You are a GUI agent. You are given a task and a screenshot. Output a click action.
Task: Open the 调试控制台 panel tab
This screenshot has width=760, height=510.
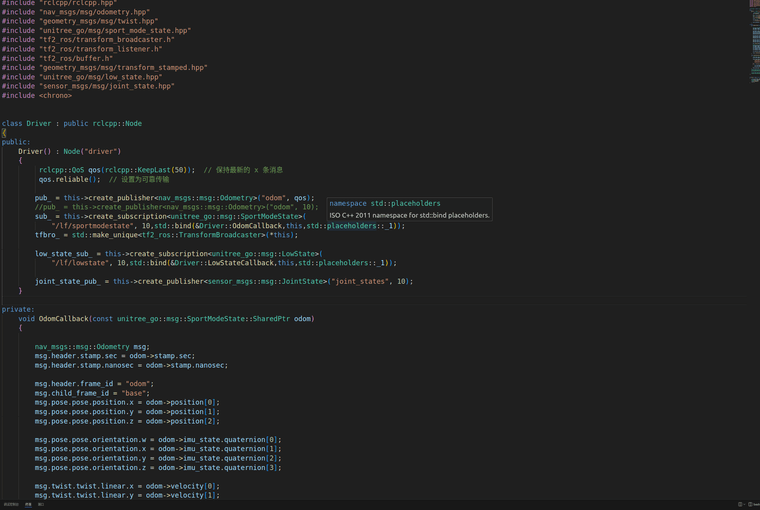click(11, 504)
